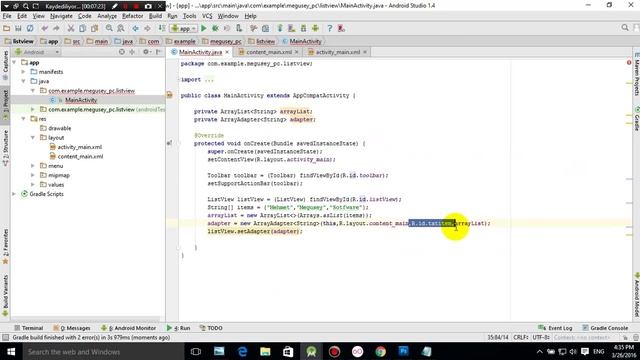Click the megusey_pc breadcrumb
640x360 pixels.
coord(222,41)
